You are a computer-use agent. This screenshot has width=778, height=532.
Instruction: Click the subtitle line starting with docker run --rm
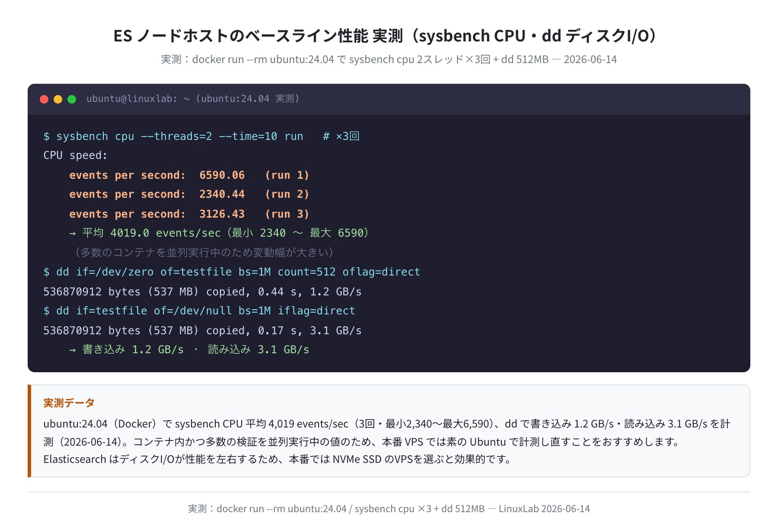coord(389,59)
